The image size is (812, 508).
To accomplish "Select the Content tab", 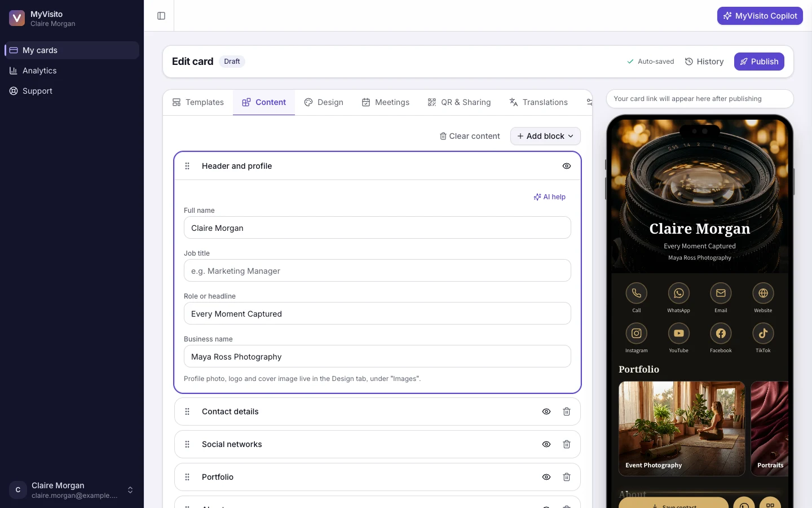I will click(264, 102).
